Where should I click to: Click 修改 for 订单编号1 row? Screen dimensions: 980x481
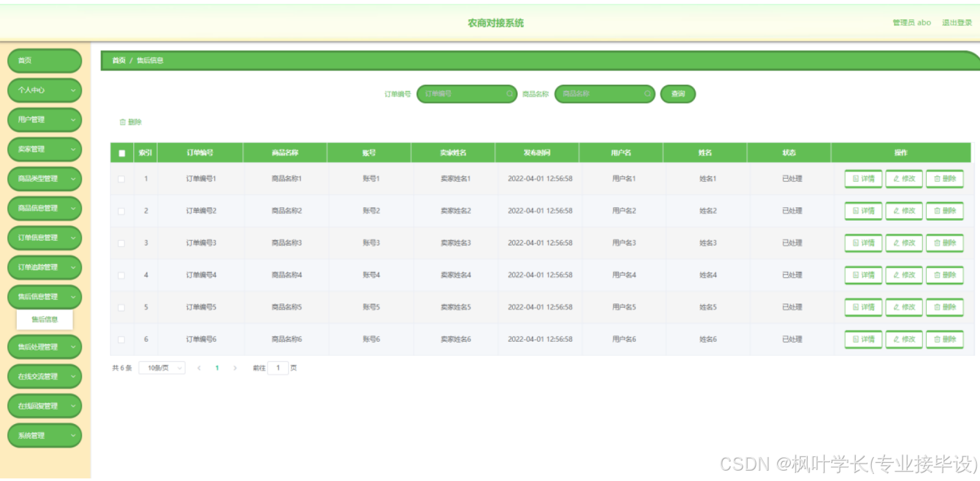click(904, 179)
